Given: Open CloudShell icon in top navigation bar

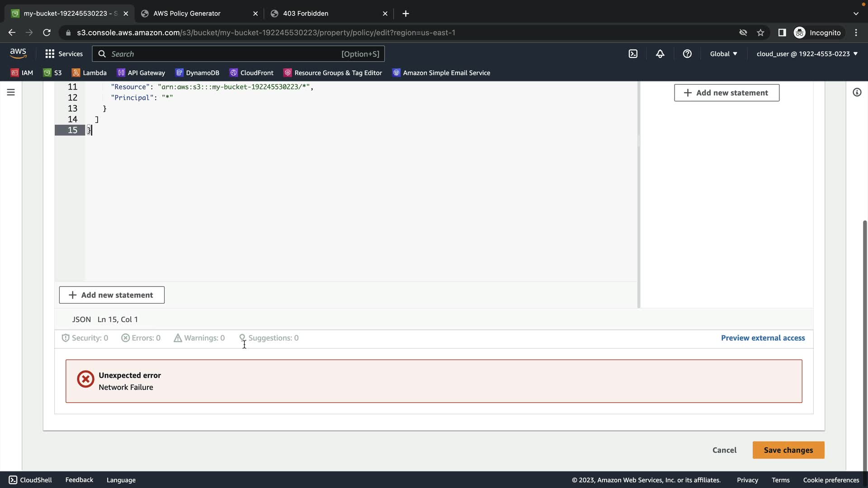Looking at the screenshot, I should [633, 54].
